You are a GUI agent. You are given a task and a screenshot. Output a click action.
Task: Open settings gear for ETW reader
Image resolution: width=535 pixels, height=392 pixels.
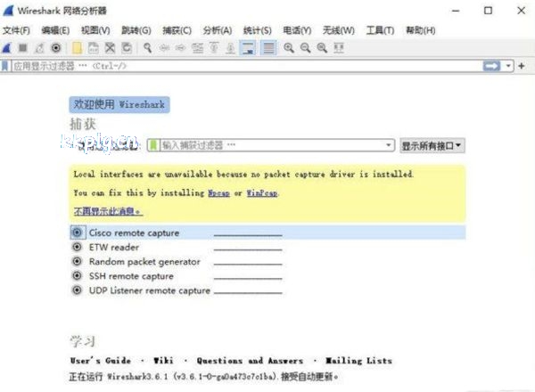coord(77,247)
